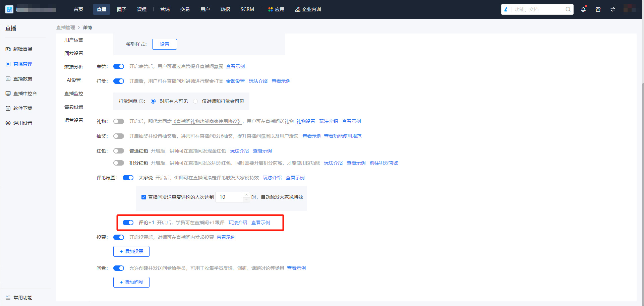Image resolution: width=644 pixels, height=306 pixels.
Task: Select 对所有人可见 radio option
Action: pos(153,101)
